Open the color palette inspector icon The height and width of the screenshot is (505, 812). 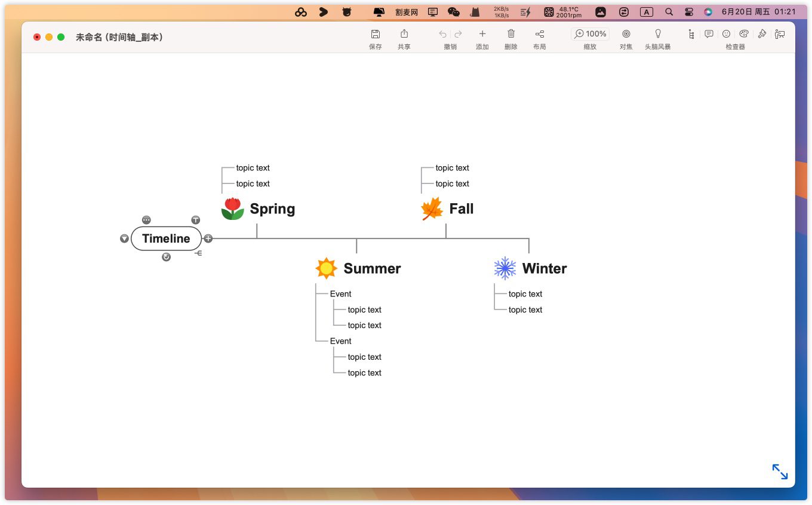pos(744,34)
